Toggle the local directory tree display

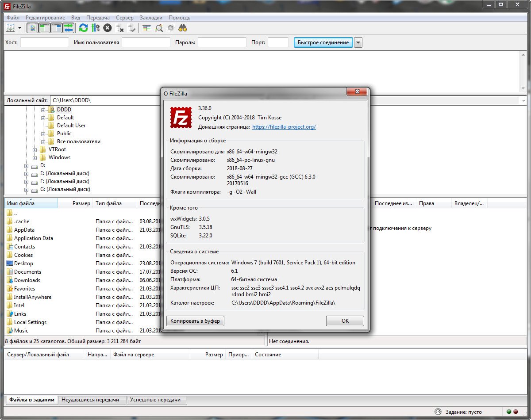pyautogui.click(x=44, y=28)
